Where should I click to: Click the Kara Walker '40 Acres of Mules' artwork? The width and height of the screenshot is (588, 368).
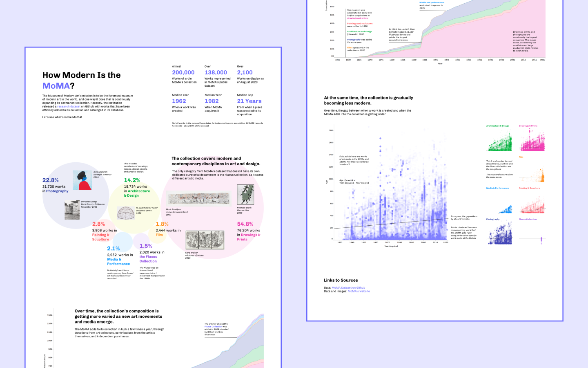click(x=205, y=240)
